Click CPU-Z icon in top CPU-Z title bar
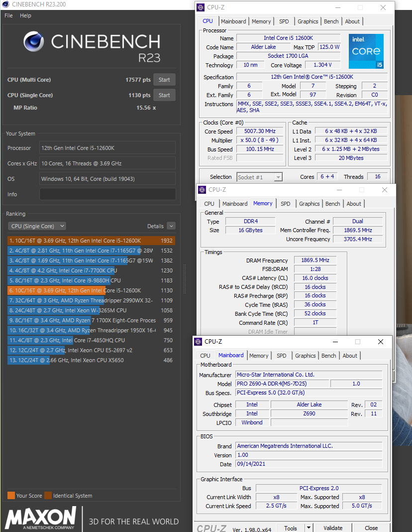 coord(201,7)
